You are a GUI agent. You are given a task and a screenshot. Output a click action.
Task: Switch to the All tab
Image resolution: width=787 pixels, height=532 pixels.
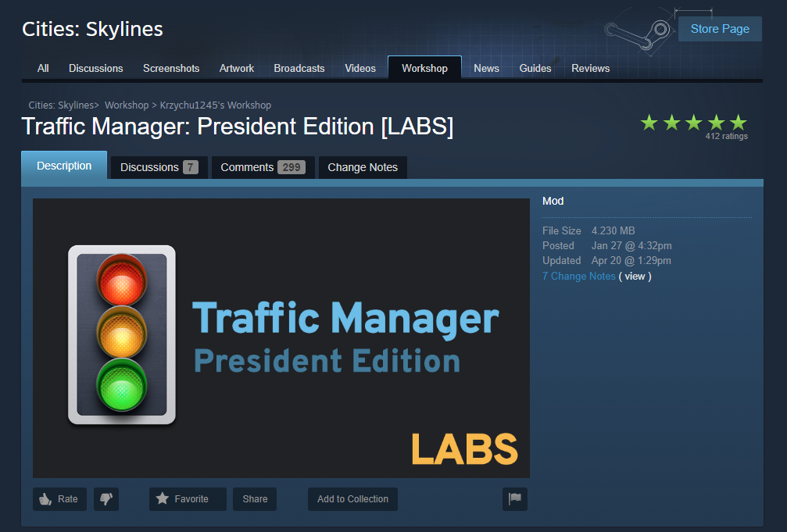click(43, 68)
